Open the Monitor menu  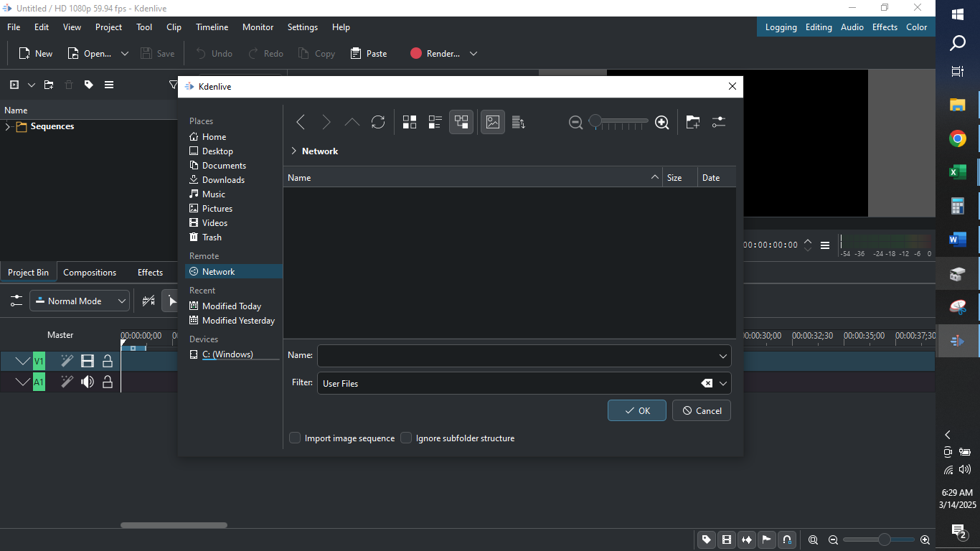click(258, 27)
